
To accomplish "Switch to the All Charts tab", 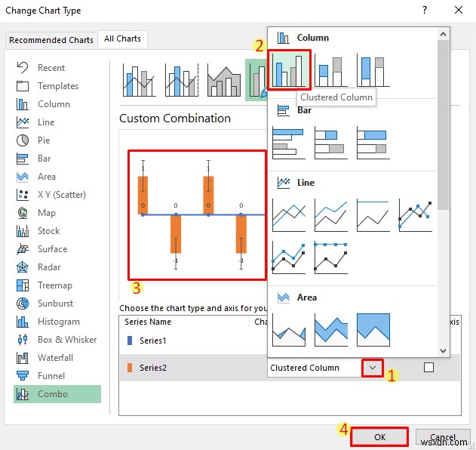I will [122, 39].
